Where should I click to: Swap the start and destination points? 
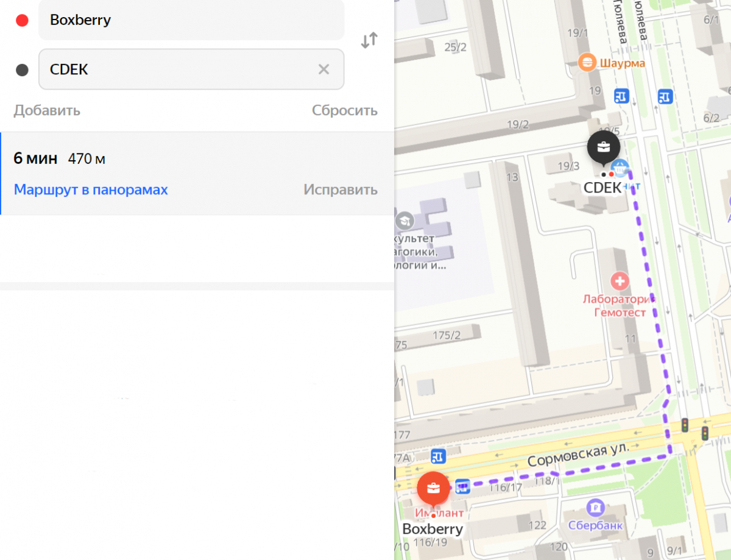369,41
